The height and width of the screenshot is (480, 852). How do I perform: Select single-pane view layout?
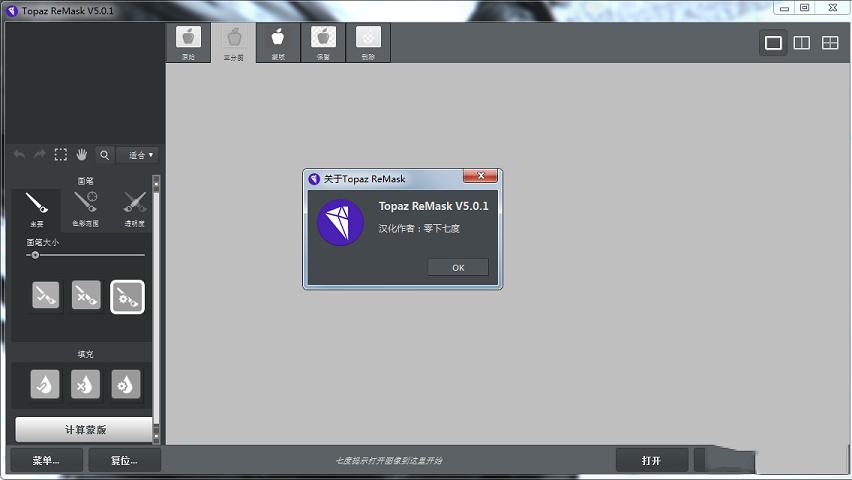click(773, 42)
